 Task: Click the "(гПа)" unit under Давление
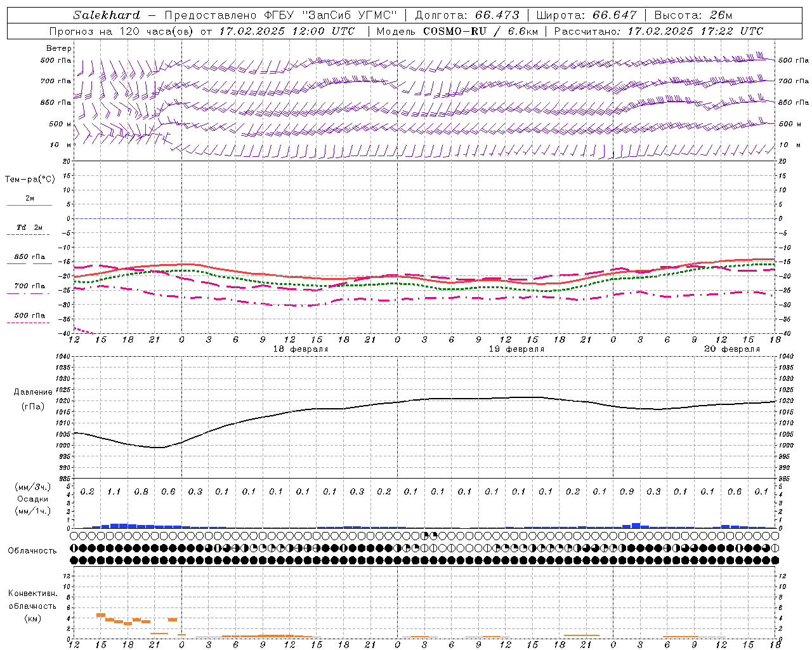point(33,406)
